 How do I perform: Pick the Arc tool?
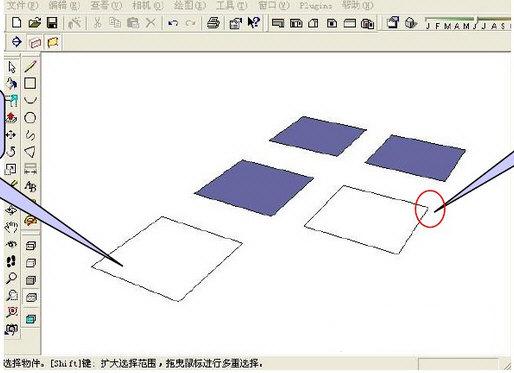[30, 100]
